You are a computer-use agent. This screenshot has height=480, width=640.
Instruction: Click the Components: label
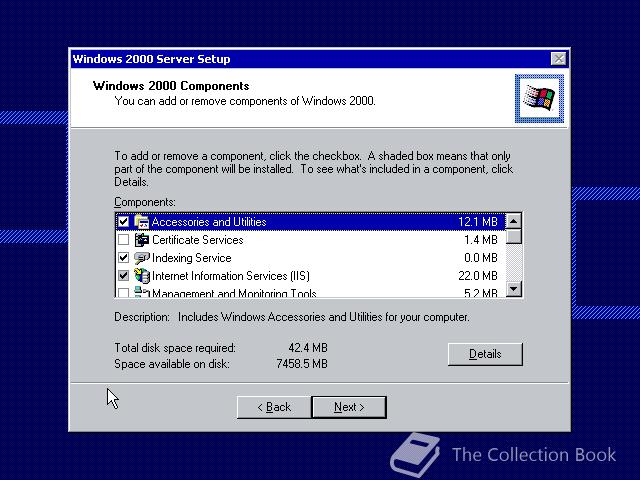tap(145, 202)
